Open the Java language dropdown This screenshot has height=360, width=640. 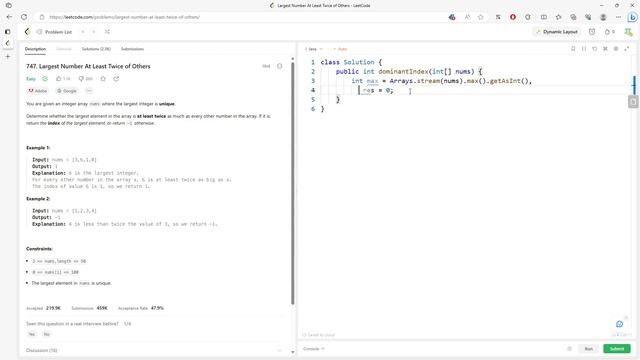pyautogui.click(x=313, y=49)
